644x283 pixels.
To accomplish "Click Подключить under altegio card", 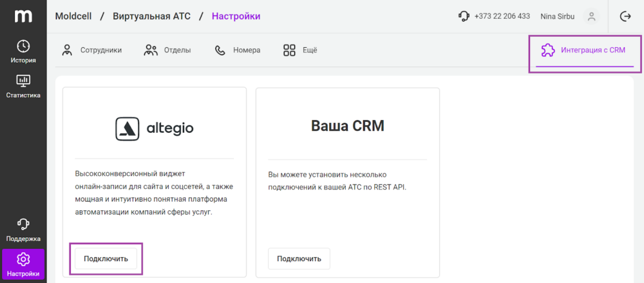I will 106,259.
